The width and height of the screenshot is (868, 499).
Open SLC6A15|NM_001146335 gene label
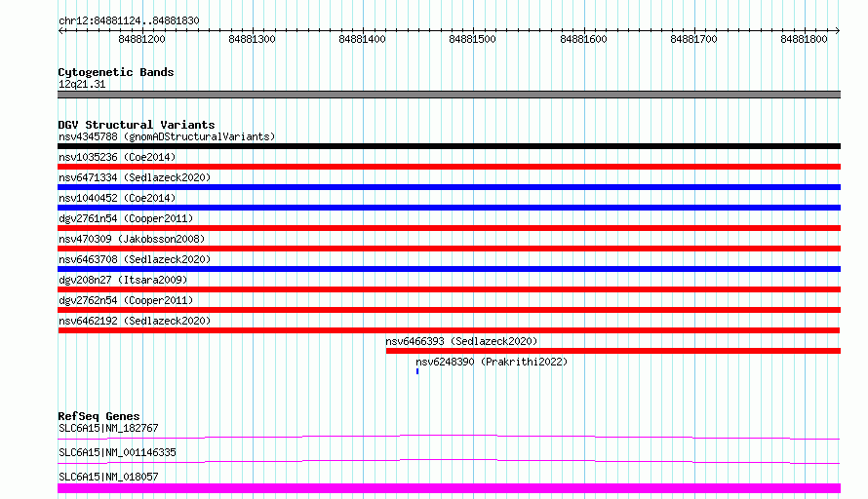(117, 452)
